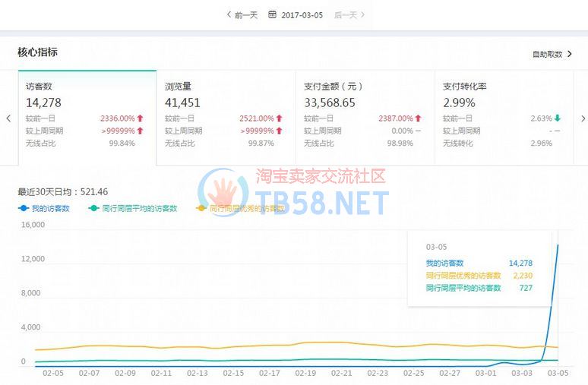The height and width of the screenshot is (385, 588).
Task: Click the 02-19 label on chart axis
Action: coord(306,373)
